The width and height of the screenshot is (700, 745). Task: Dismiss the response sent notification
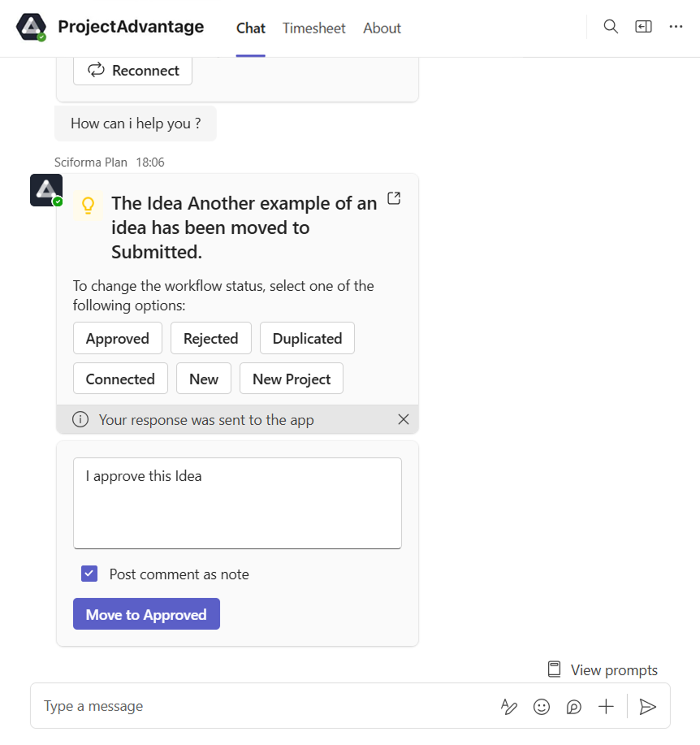click(x=404, y=419)
